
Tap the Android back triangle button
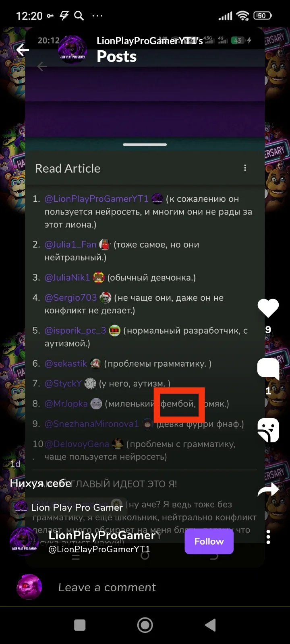pos(210,625)
